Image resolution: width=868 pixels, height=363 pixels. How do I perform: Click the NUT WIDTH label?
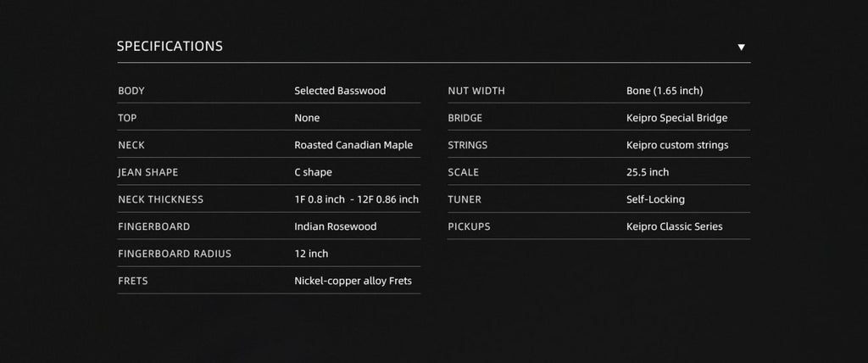click(476, 91)
